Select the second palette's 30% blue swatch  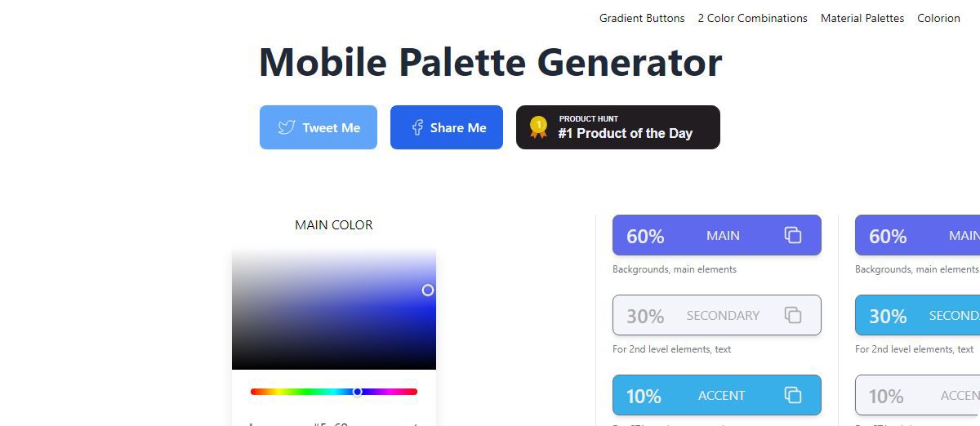click(917, 315)
